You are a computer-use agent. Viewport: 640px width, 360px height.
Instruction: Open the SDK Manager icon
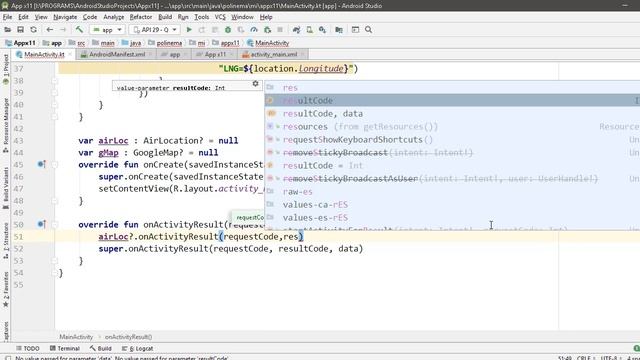point(322,30)
